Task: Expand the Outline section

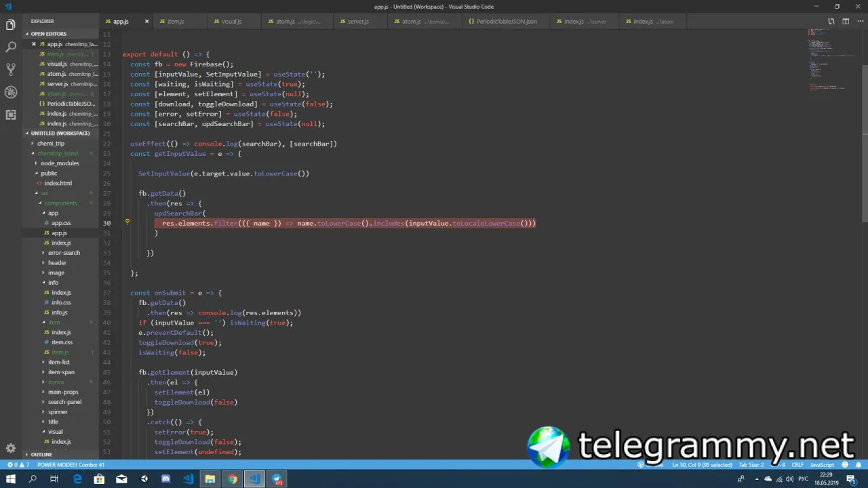Action: (x=61, y=455)
